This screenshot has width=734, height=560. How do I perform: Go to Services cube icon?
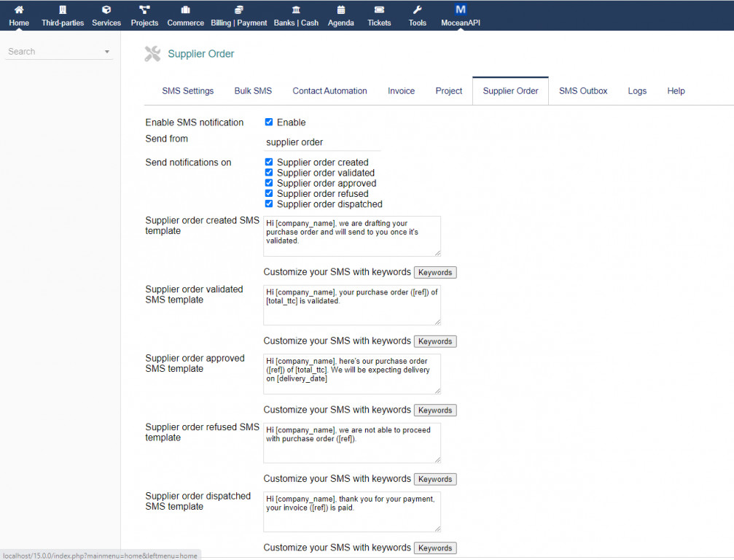pos(106,10)
